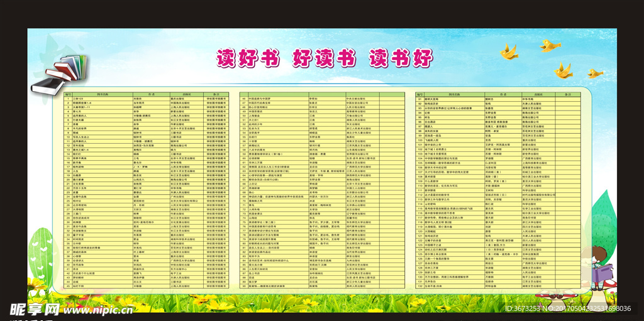Click row number 91 in the third table

pos(419,99)
